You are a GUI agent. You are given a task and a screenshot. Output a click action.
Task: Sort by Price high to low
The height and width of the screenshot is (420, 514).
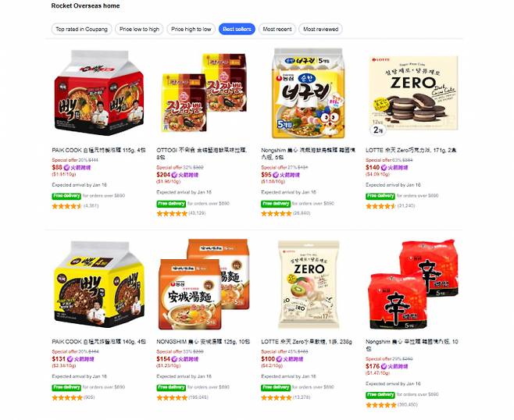coord(191,29)
